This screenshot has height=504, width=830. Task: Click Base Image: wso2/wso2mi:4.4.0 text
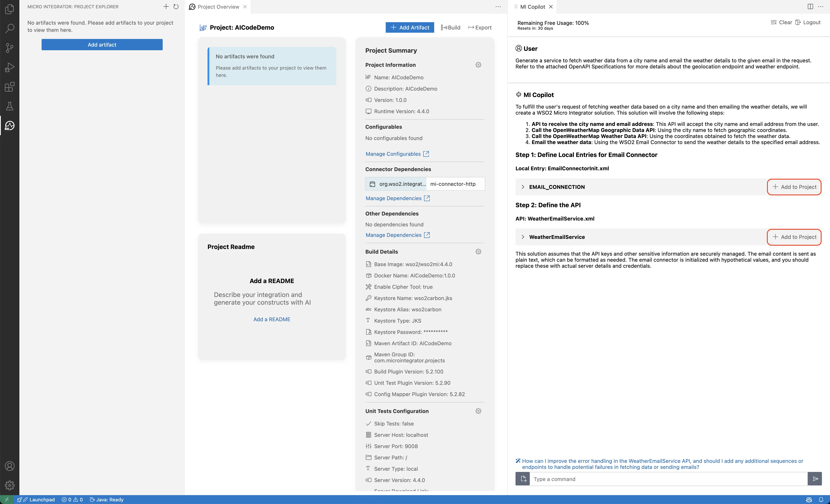coord(413,264)
